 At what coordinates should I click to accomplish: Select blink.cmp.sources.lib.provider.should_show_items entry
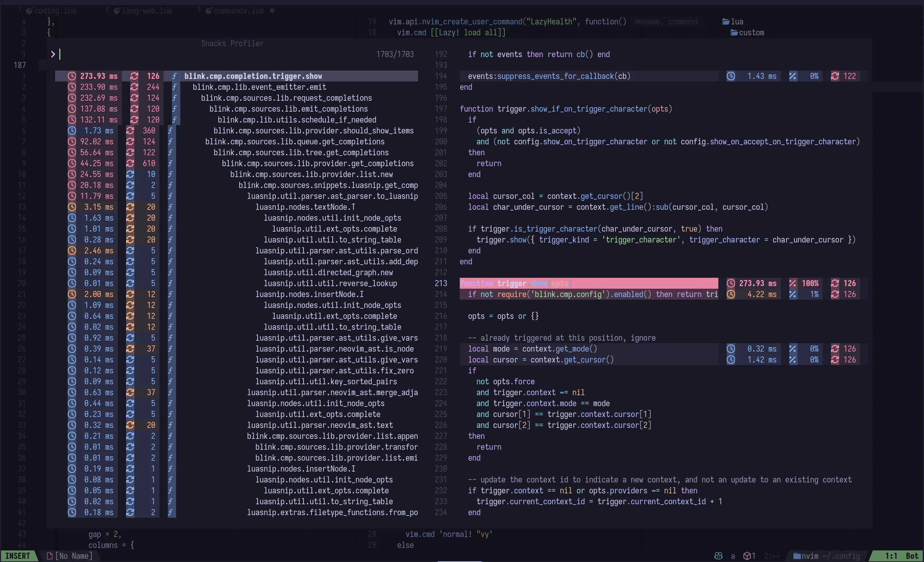tap(237, 131)
